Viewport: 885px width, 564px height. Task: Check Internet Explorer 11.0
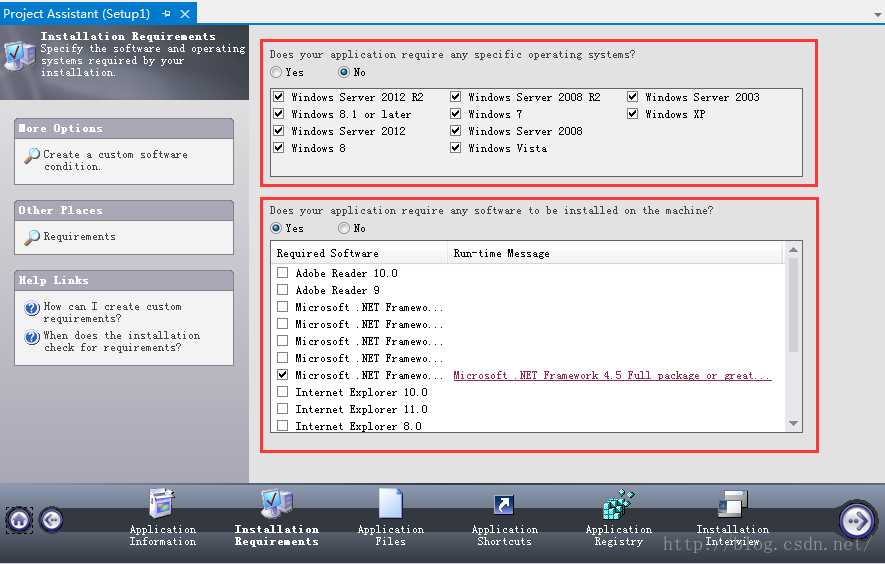pos(283,408)
